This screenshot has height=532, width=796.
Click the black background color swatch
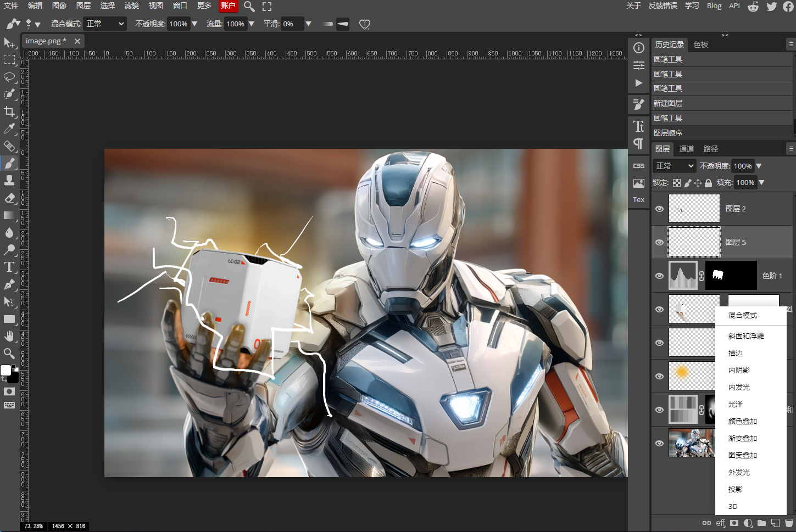point(14,379)
